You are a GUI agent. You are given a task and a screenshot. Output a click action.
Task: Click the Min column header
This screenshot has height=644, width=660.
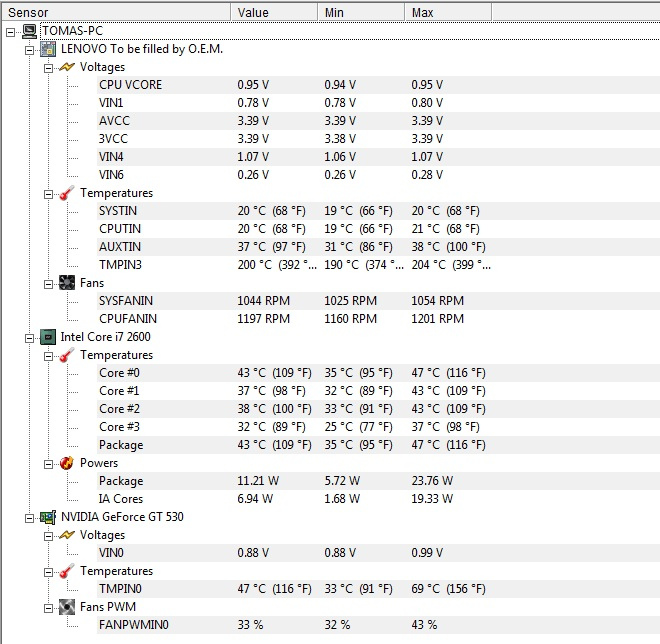pos(361,12)
